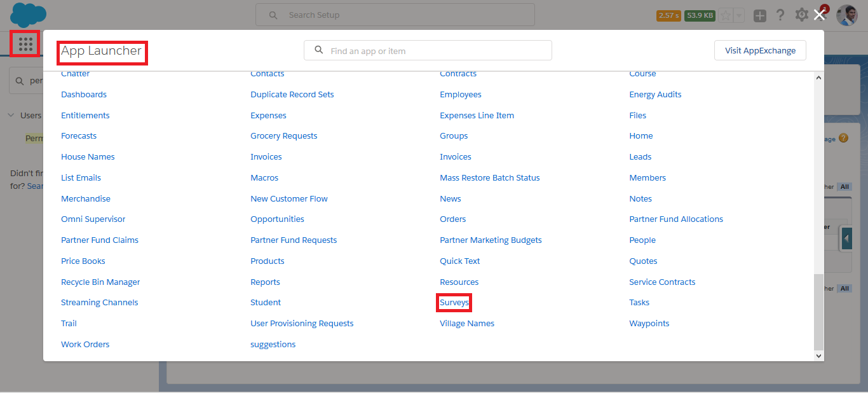Open Products
Screen dimensions: 868x393
(268, 261)
